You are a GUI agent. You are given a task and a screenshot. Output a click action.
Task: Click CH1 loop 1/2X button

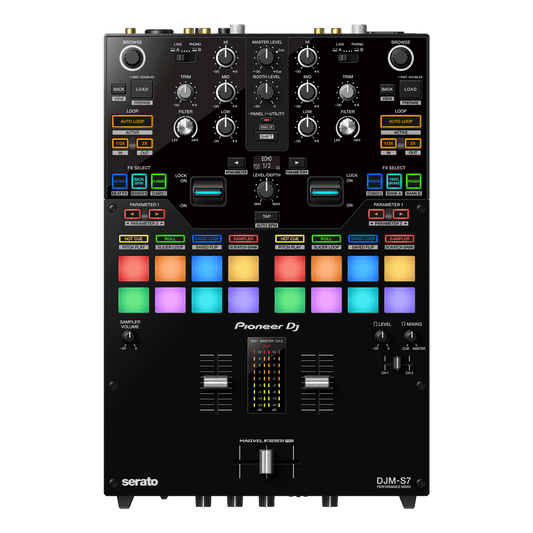tap(120, 143)
